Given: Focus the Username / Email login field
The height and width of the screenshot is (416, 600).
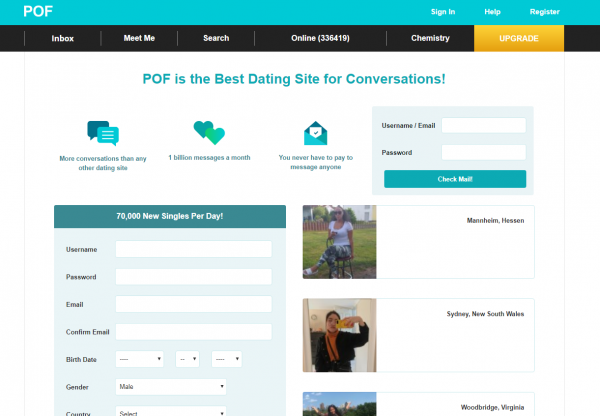Looking at the screenshot, I should [484, 126].
